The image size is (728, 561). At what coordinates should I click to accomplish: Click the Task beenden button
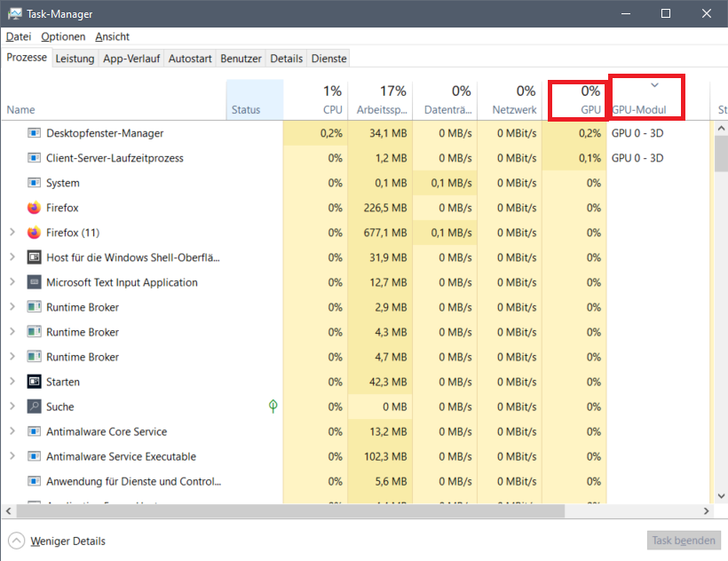click(x=684, y=541)
